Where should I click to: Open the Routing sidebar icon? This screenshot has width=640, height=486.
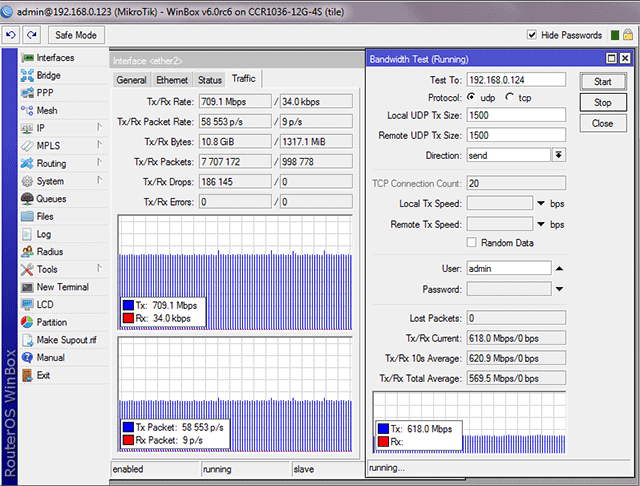27,163
